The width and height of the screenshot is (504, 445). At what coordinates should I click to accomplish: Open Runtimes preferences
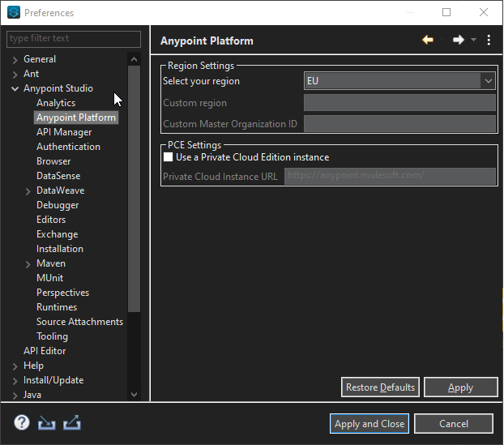point(57,307)
